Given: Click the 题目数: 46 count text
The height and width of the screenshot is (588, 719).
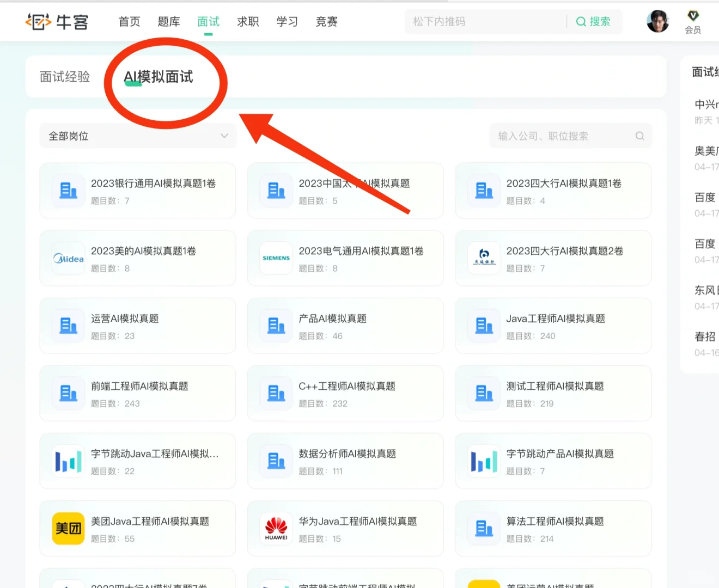Looking at the screenshot, I should coord(320,336).
